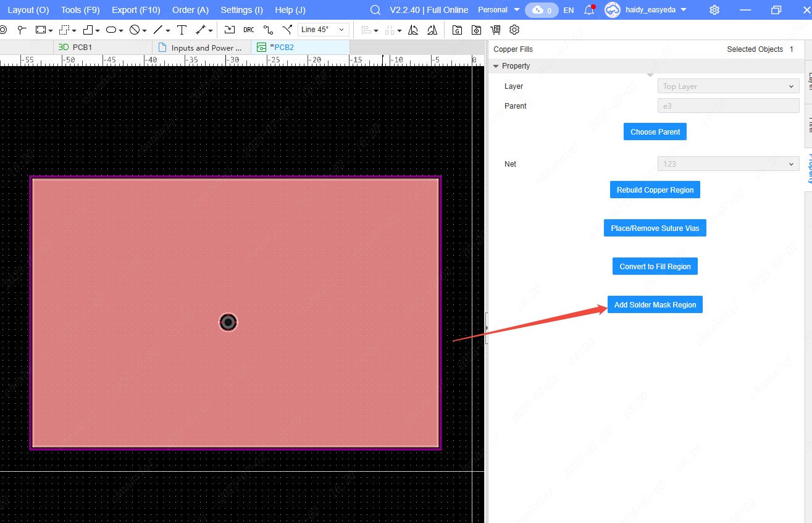Click the Convert to Fill Region button
Viewport: 812px width, 523px height.
(x=655, y=267)
